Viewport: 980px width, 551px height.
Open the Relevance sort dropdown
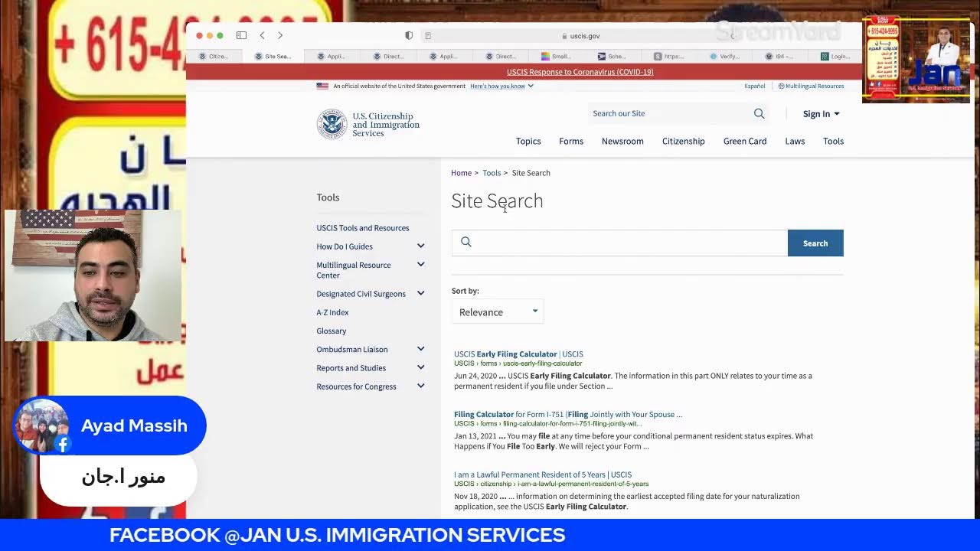498,311
